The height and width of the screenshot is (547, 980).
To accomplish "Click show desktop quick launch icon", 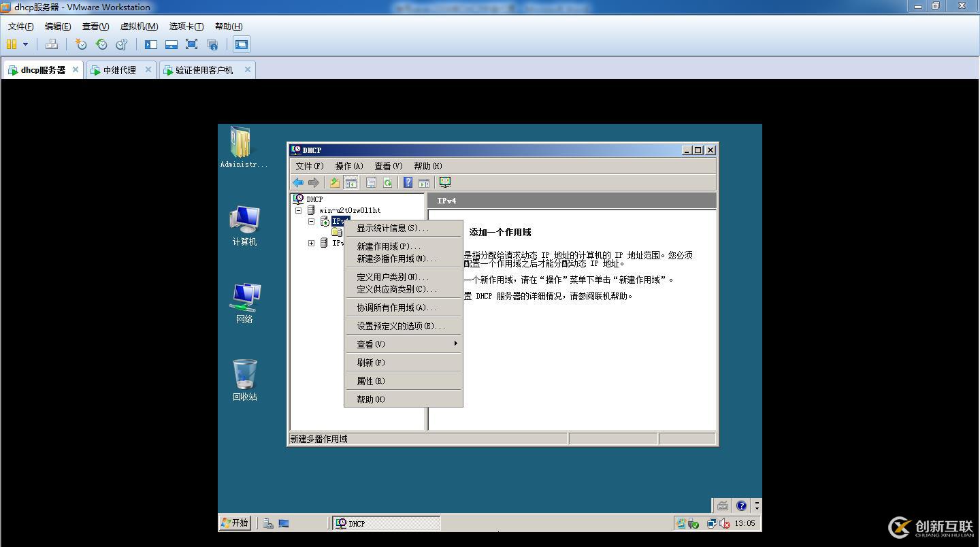I will pyautogui.click(x=284, y=523).
